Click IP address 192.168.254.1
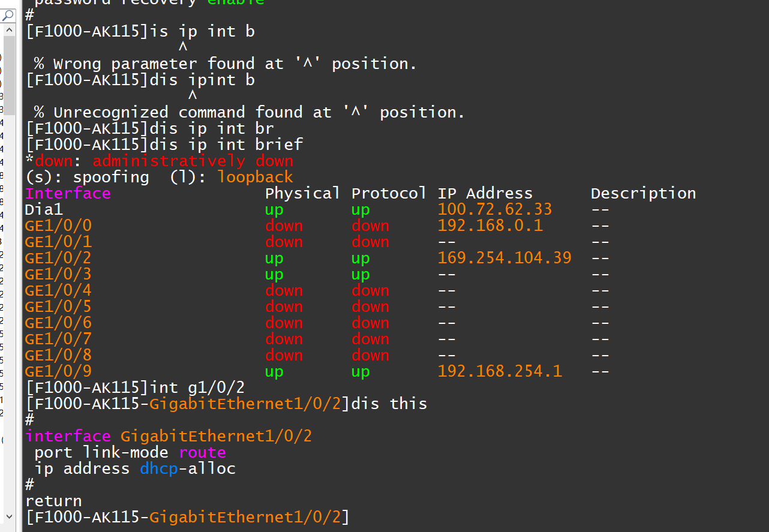Viewport: 769px width, 532px height. pyautogui.click(x=499, y=372)
